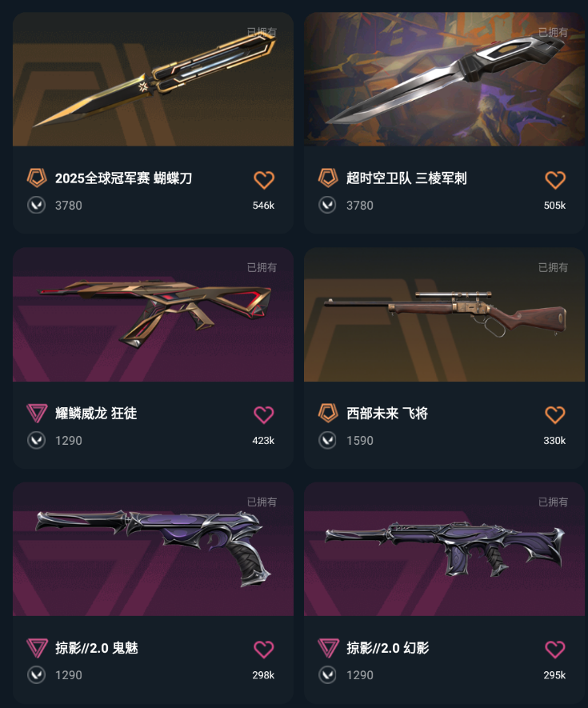Like the 耀鳞威龙 狂徒 skin
This screenshot has width=588, height=708.
point(264,414)
